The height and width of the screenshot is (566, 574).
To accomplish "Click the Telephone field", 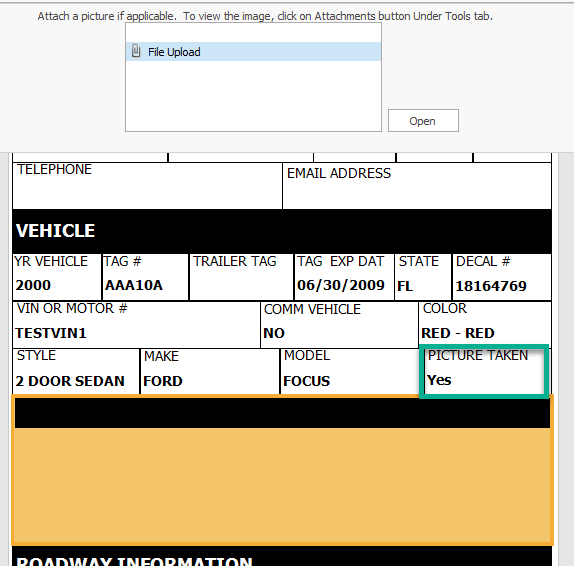I will [x=147, y=186].
